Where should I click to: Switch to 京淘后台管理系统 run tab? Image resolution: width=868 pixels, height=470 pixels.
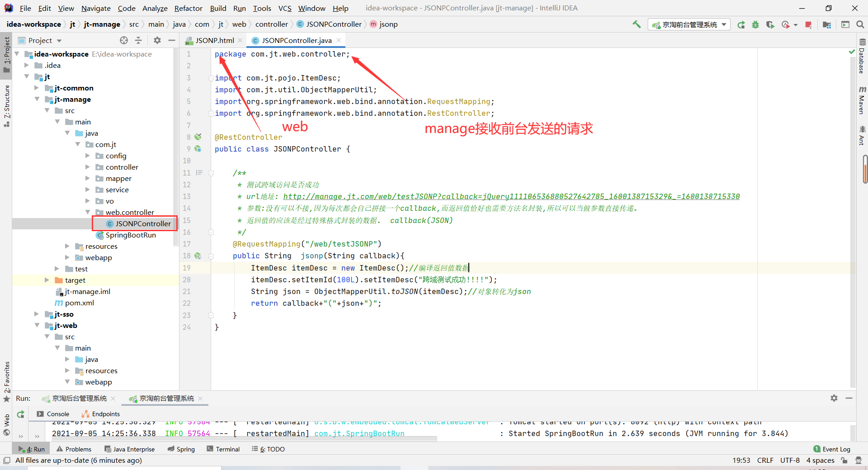79,398
